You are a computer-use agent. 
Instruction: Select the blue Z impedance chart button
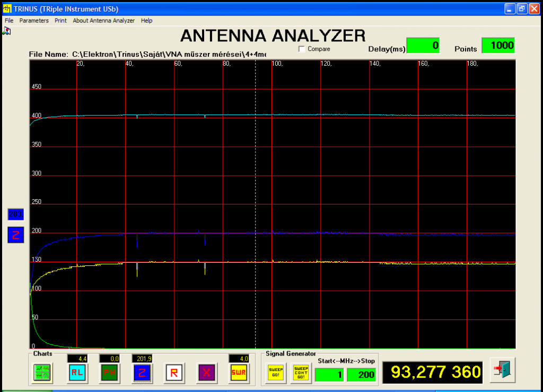tap(142, 372)
